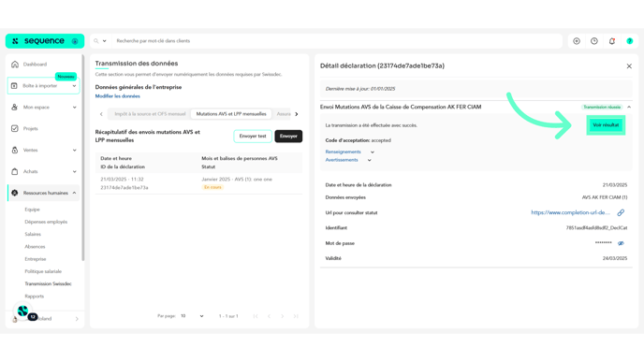Click the Dashboard home icon
This screenshot has height=362, width=644.
tap(15, 65)
